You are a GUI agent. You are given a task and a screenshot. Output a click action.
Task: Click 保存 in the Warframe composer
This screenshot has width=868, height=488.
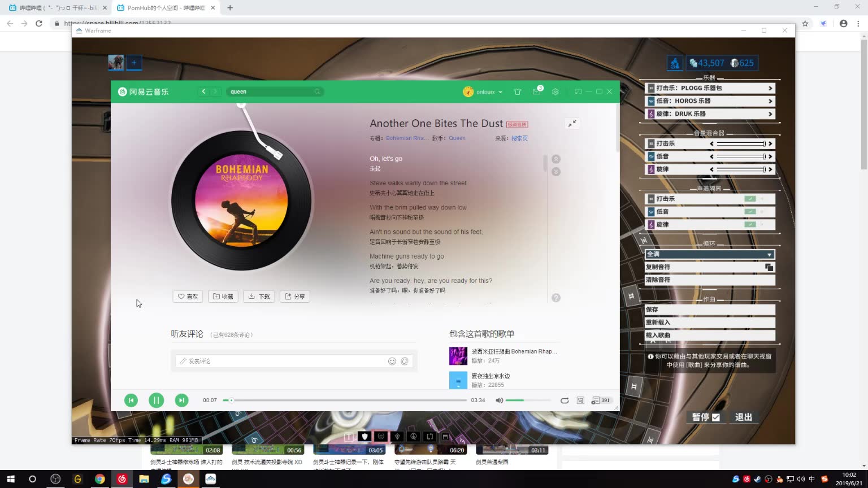tap(710, 310)
